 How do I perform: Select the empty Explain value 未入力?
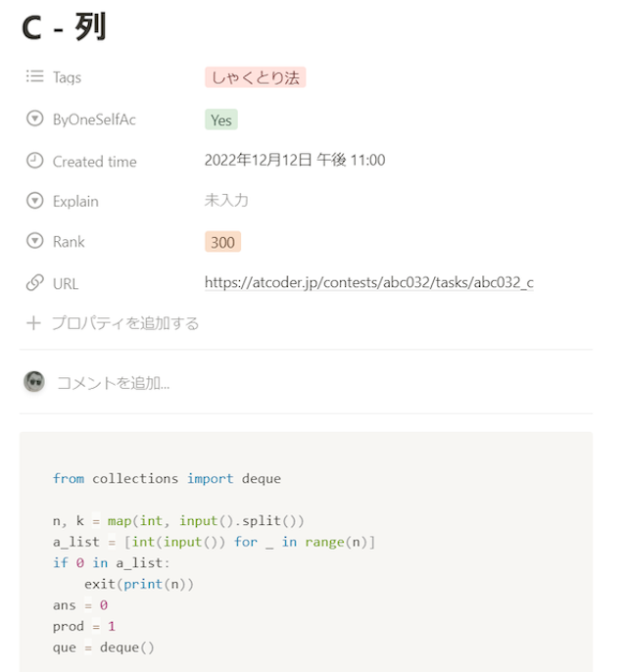(226, 201)
